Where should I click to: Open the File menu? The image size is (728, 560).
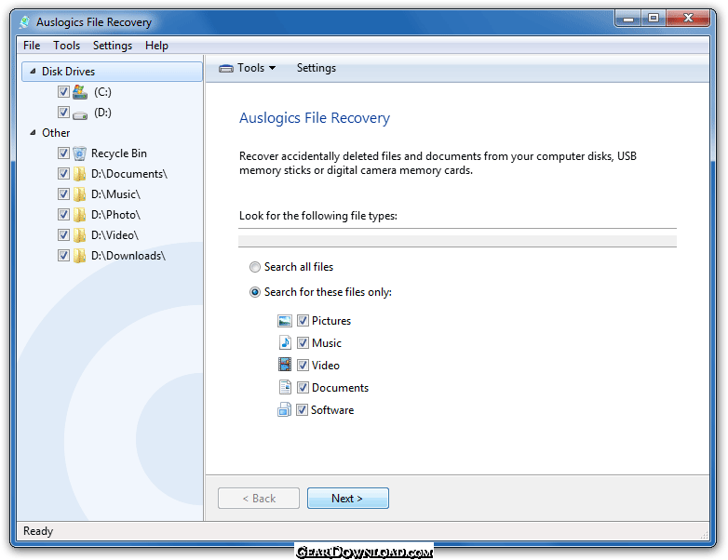point(32,46)
